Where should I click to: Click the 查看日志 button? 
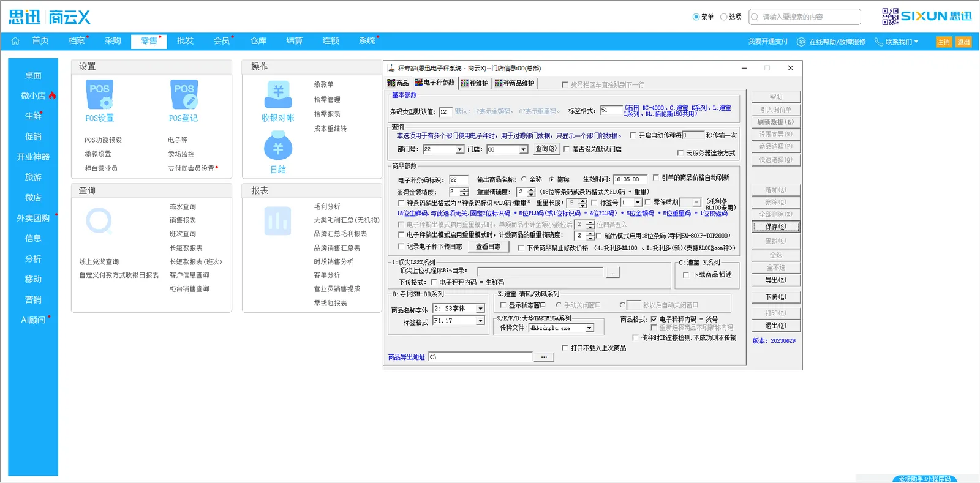(x=488, y=247)
